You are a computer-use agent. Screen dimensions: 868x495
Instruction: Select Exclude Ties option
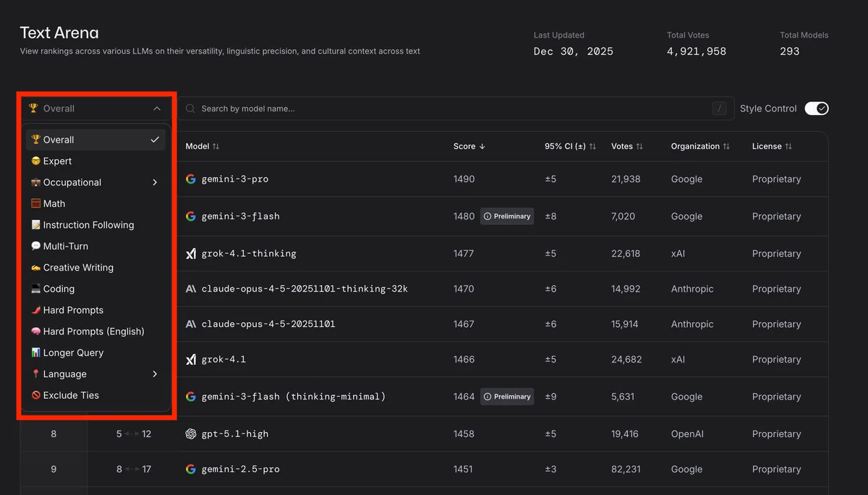[x=95, y=395]
